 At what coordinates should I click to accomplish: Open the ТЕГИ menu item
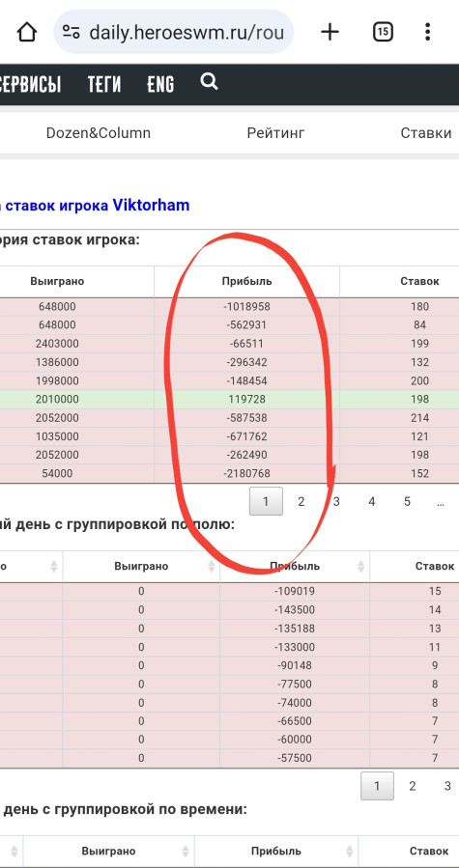coord(104,84)
